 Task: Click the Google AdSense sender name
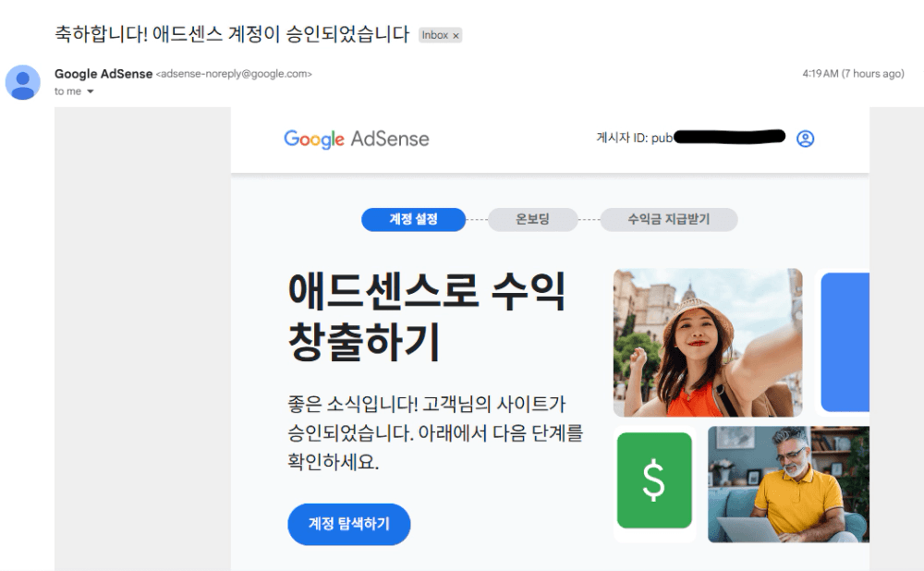pos(103,74)
